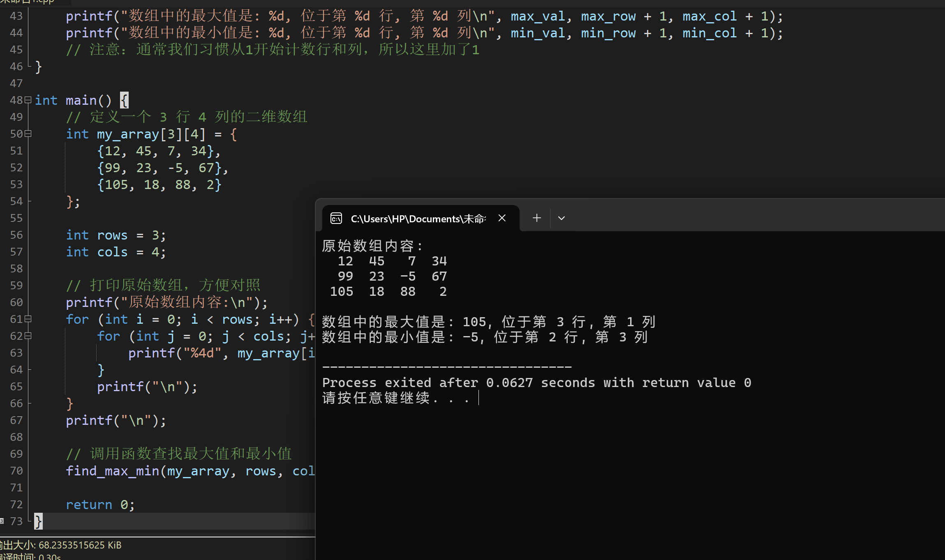Collapse the main() function fold marker

28,100
